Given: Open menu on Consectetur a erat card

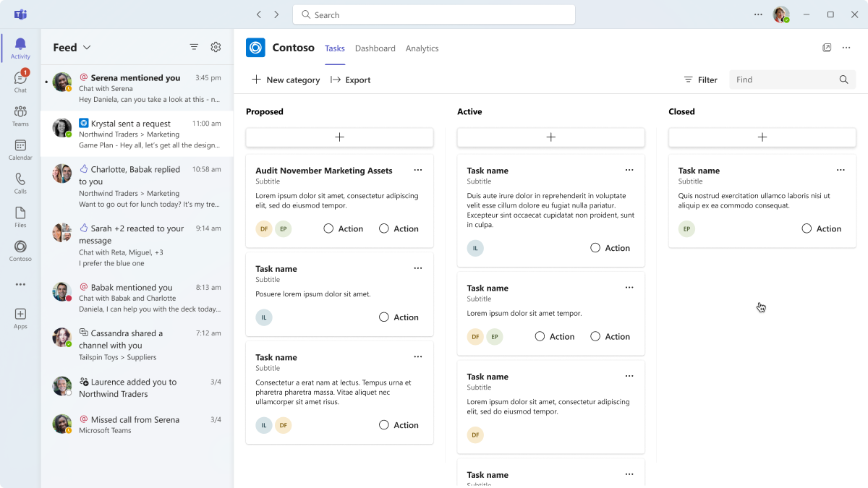Looking at the screenshot, I should coord(418,357).
